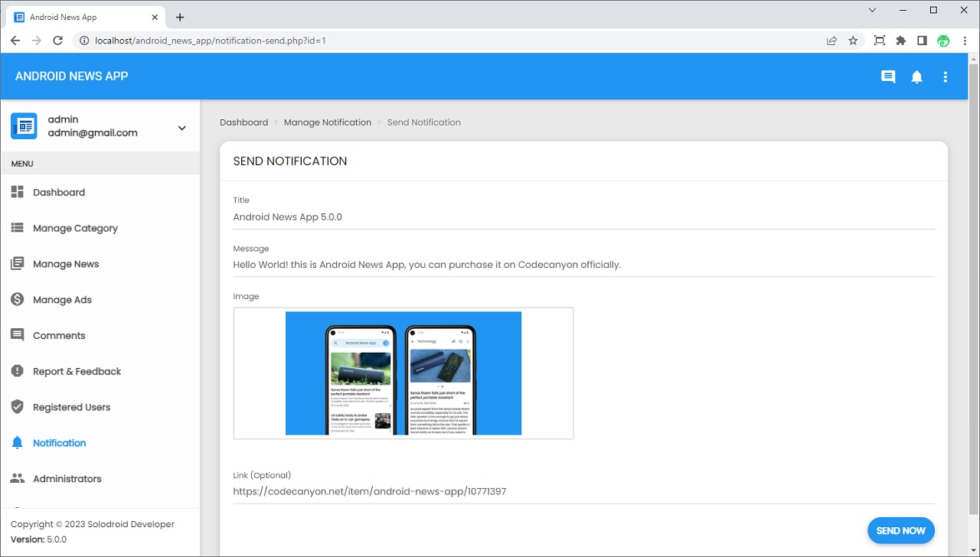980x557 pixels.
Task: Click the Dashboard grid icon in sidebar
Action: click(17, 192)
